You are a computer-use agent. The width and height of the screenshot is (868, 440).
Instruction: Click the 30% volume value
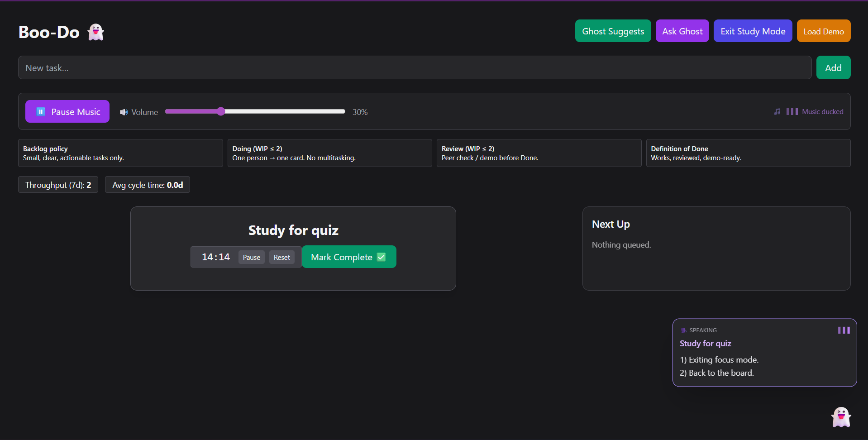pos(360,112)
